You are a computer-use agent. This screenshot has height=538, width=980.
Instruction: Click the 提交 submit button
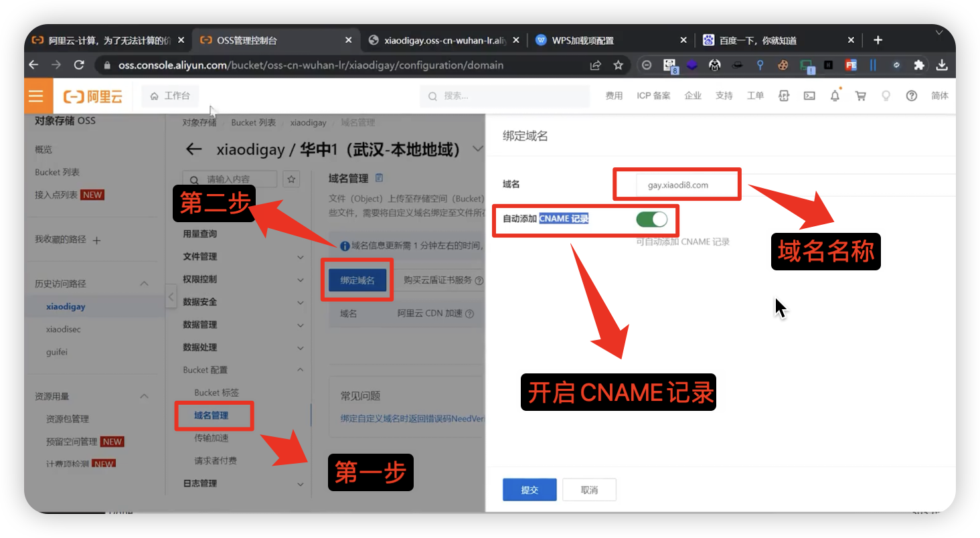[529, 490]
